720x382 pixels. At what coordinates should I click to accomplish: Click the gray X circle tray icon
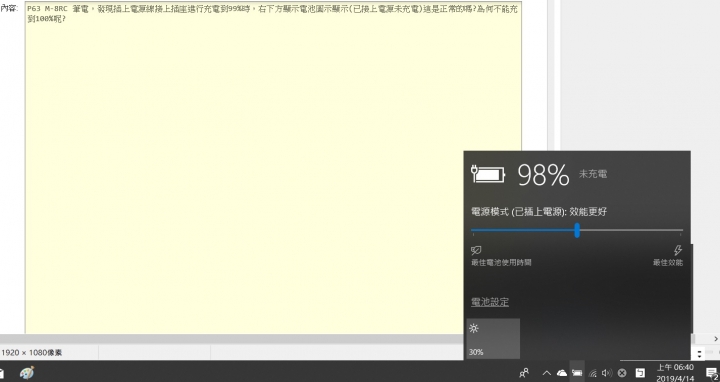tap(622, 373)
